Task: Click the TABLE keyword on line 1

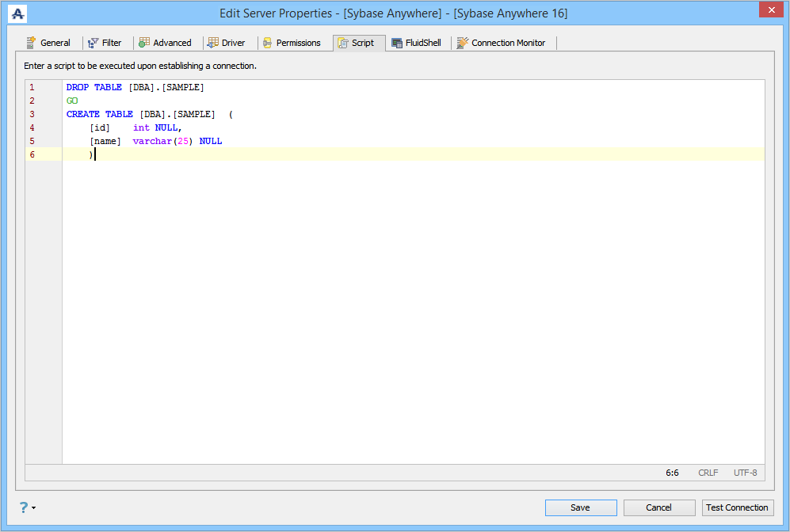Action: (108, 87)
